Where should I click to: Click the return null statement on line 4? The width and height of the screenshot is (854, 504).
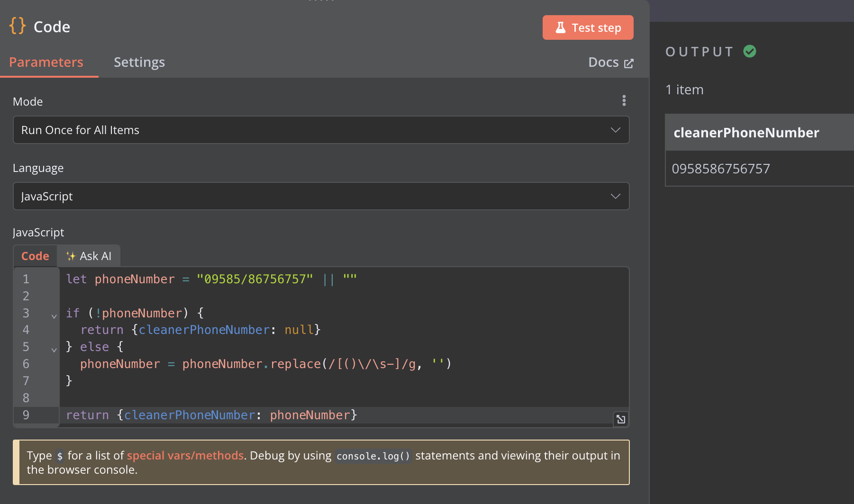200,330
